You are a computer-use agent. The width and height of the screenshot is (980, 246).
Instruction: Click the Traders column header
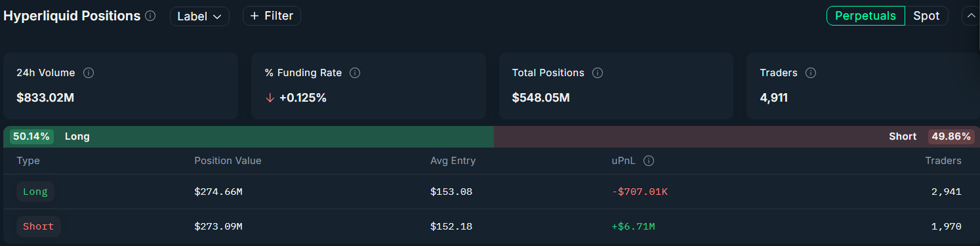pyautogui.click(x=943, y=161)
